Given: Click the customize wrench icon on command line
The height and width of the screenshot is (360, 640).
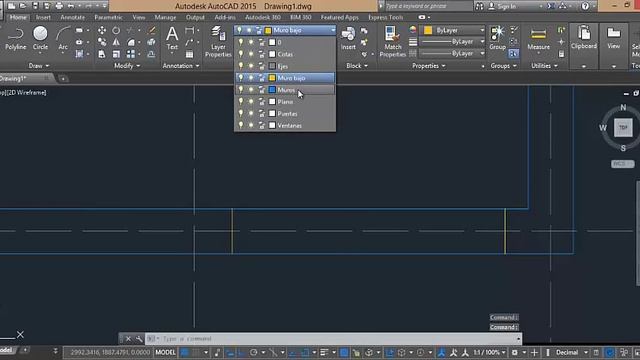Looking at the screenshot, I should pos(139,339).
